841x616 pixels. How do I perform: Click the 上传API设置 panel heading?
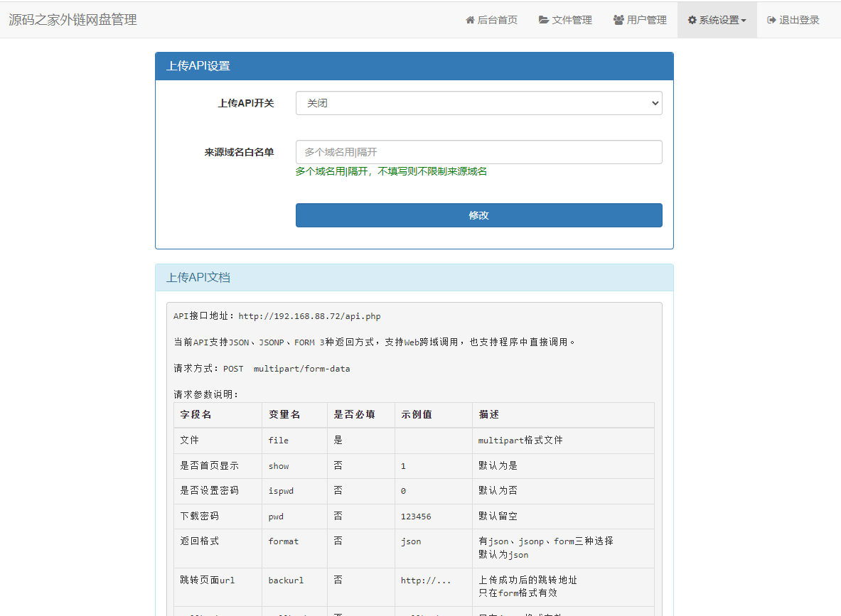point(414,66)
